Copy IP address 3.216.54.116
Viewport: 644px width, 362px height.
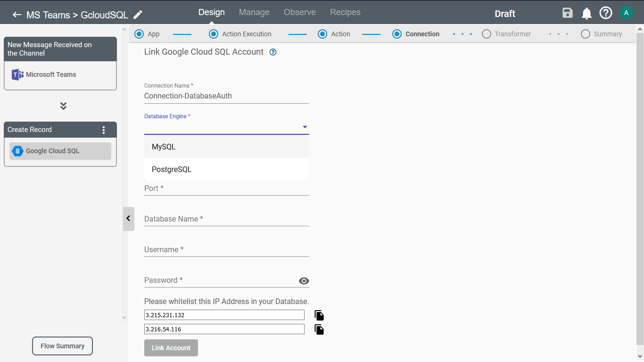(319, 329)
